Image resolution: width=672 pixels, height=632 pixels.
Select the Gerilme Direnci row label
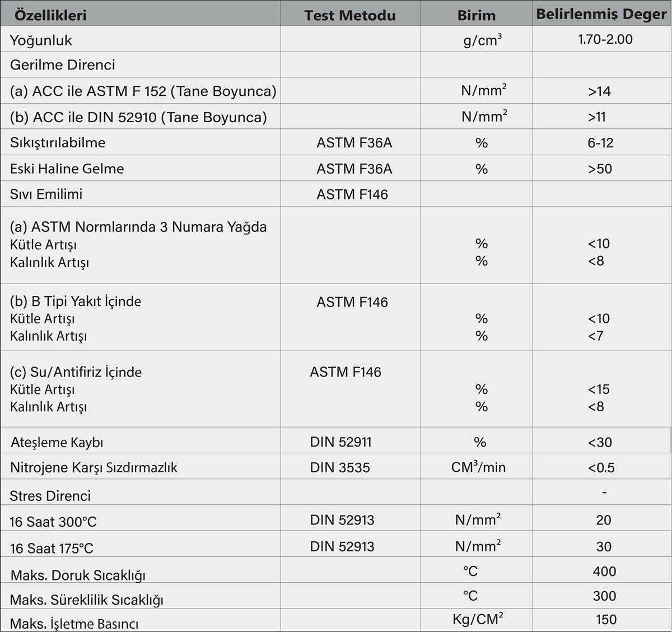tap(63, 64)
